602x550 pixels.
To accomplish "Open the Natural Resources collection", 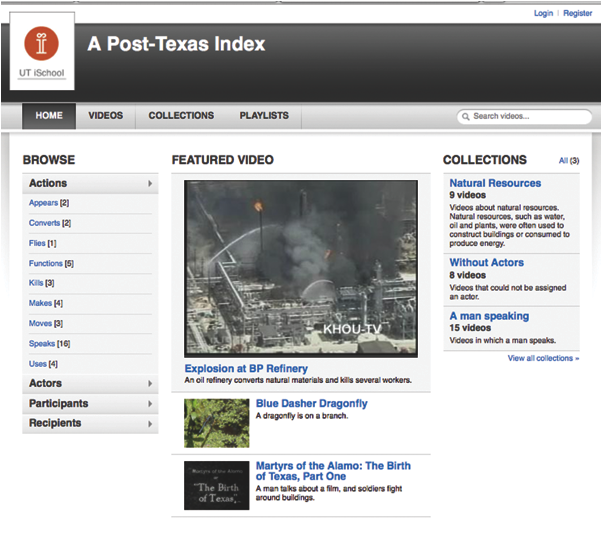I will (x=495, y=183).
